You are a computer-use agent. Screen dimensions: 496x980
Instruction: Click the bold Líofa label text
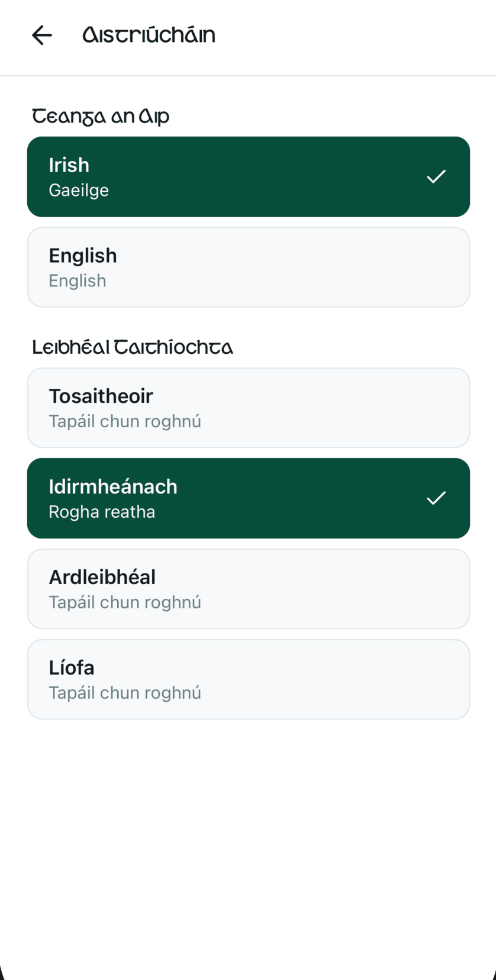[72, 668]
